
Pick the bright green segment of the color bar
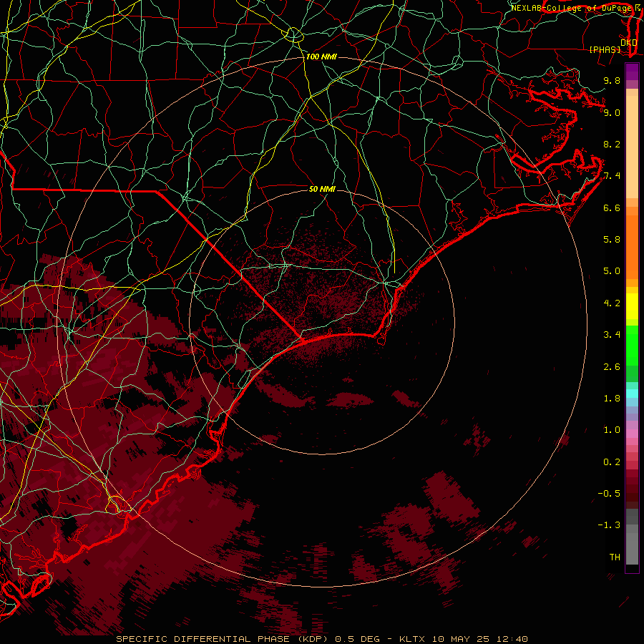point(632,346)
